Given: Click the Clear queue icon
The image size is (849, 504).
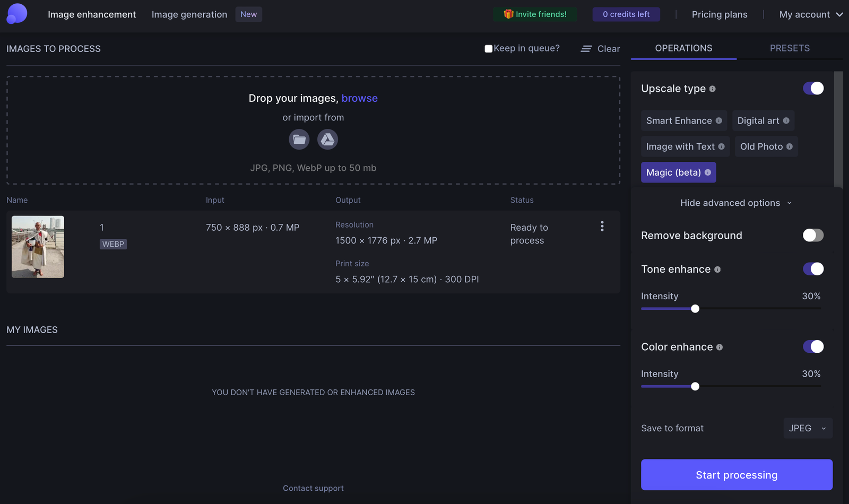Looking at the screenshot, I should (x=586, y=49).
